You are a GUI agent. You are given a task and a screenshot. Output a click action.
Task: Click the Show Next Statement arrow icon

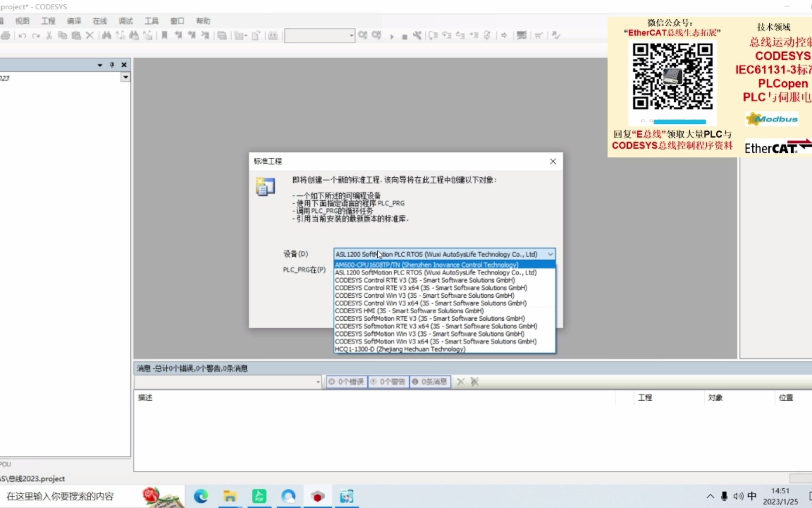[x=504, y=36]
